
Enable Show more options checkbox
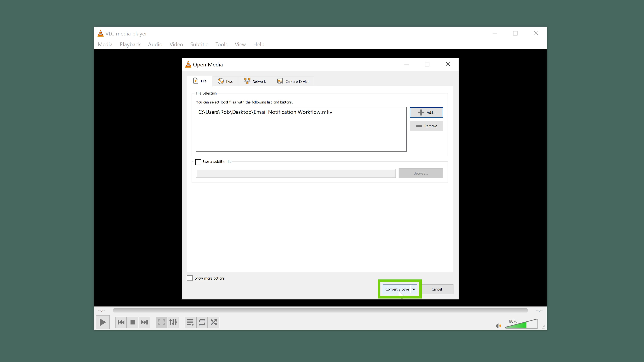(190, 278)
